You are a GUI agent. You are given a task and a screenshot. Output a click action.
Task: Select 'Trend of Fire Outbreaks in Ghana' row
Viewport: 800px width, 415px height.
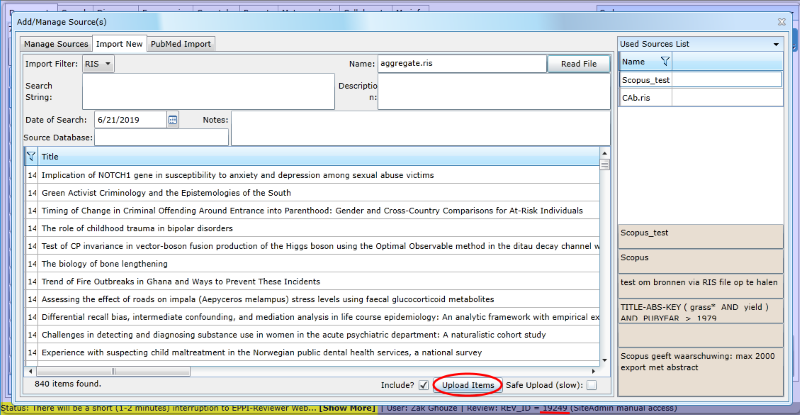click(312, 282)
